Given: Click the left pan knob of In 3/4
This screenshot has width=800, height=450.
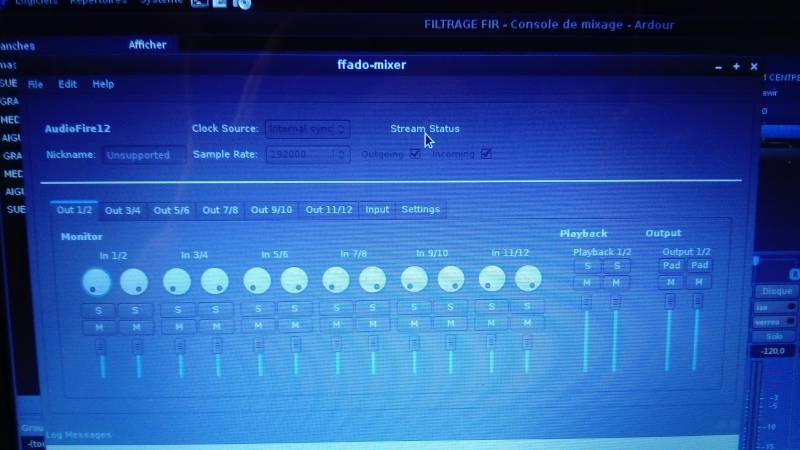Looking at the screenshot, I should [x=177, y=281].
